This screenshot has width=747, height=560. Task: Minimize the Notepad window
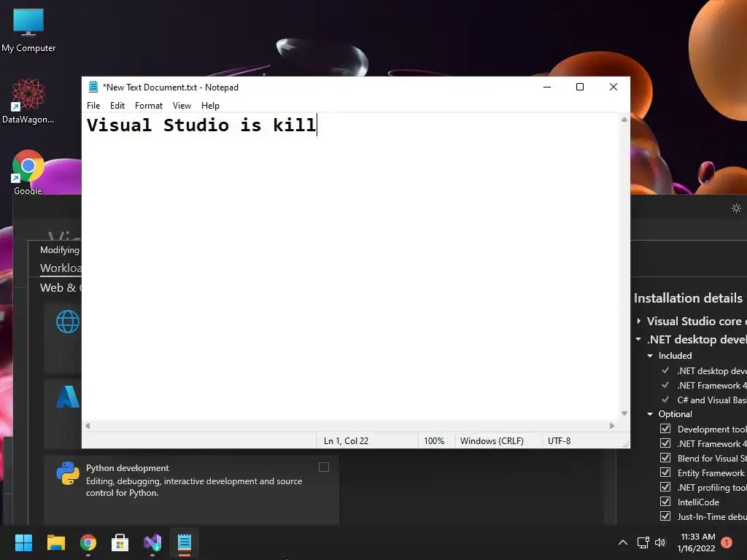tap(547, 87)
